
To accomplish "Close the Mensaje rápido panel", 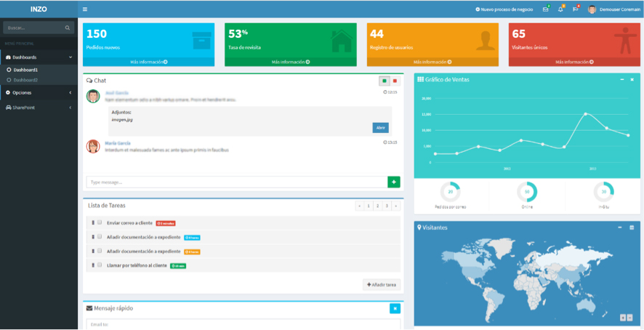I will 395,308.
